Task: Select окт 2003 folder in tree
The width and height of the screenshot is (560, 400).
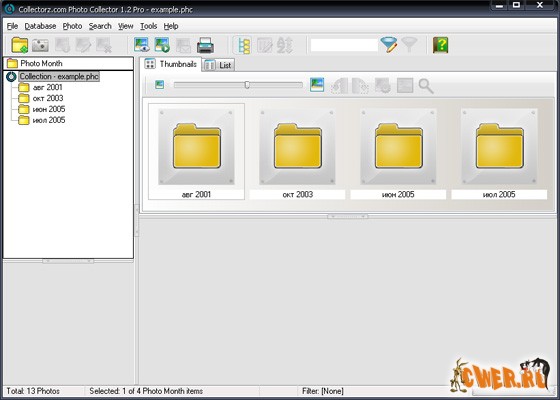Action: (48, 98)
